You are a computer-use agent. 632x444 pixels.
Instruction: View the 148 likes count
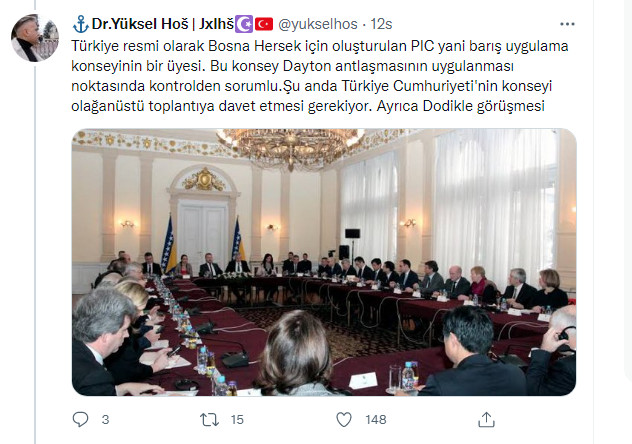pyautogui.click(x=376, y=420)
